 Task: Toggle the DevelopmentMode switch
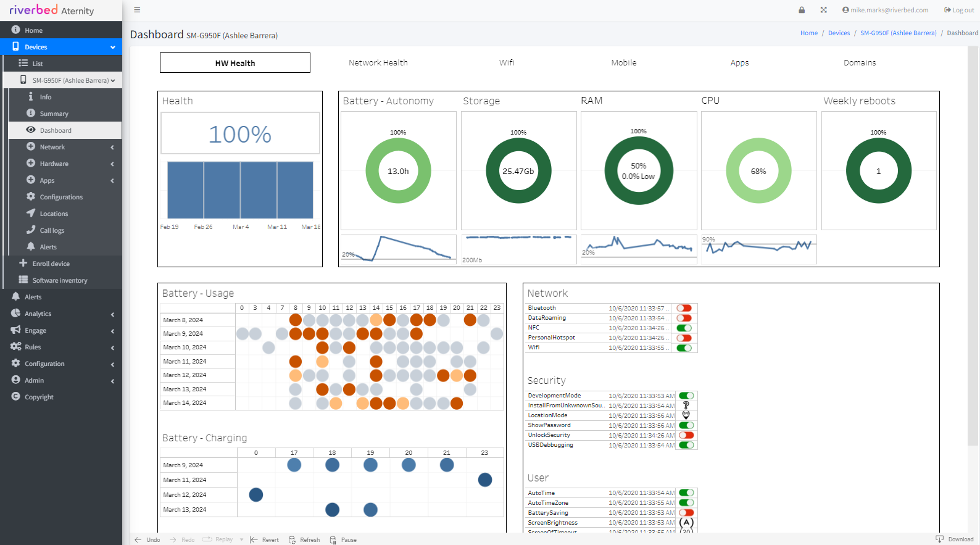pyautogui.click(x=686, y=396)
